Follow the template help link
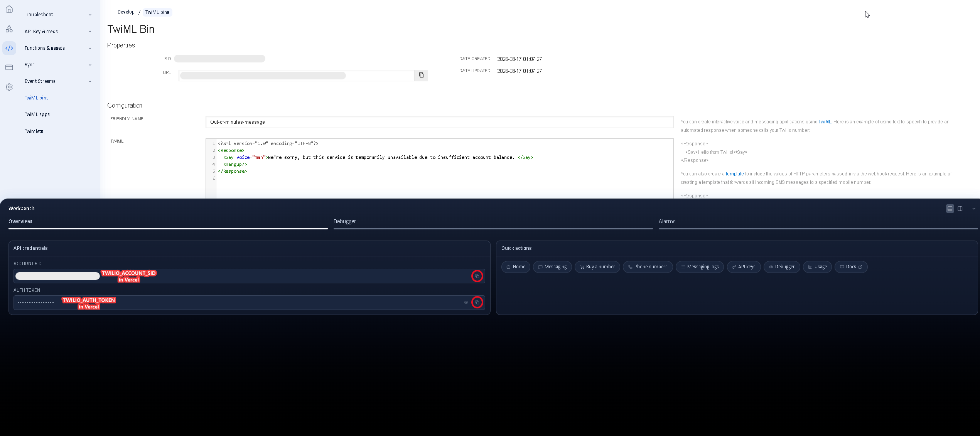Image resolution: width=980 pixels, height=436 pixels. (x=734, y=174)
